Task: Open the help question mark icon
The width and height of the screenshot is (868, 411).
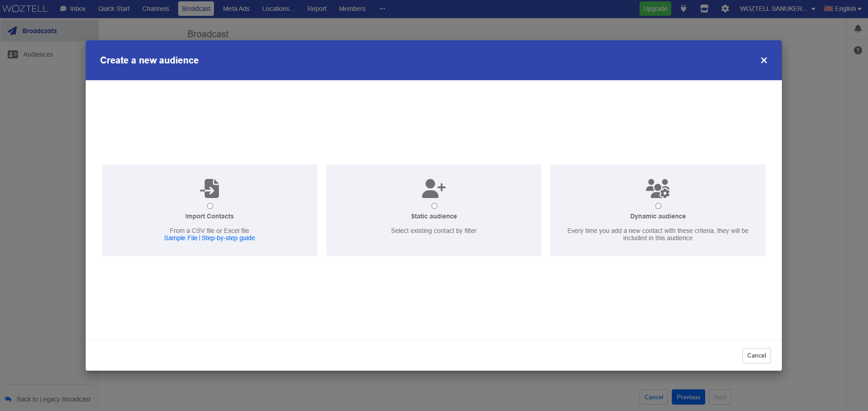Action: point(858,50)
